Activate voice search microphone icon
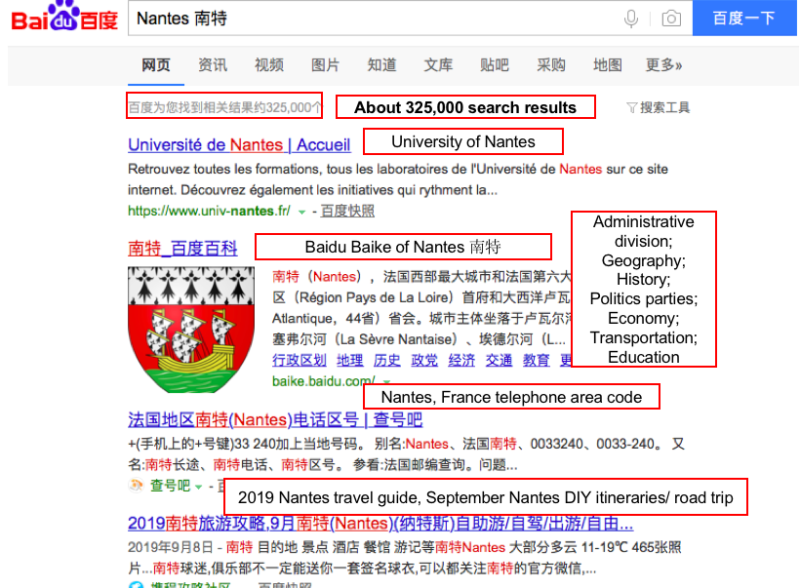The image size is (800, 588). point(631,18)
